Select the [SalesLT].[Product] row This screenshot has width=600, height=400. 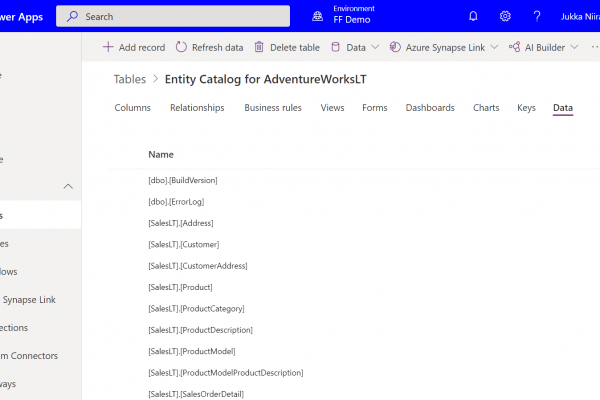click(x=180, y=287)
